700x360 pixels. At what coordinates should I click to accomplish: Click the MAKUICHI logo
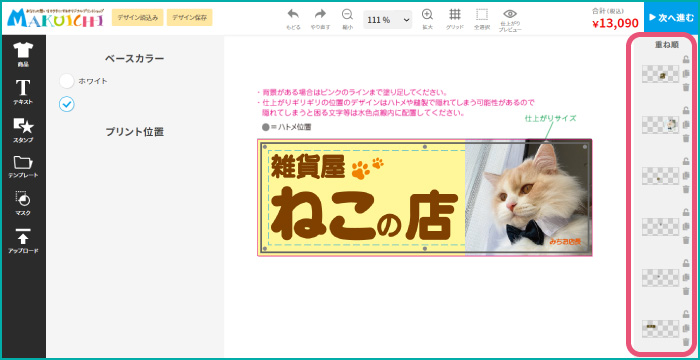(x=55, y=18)
